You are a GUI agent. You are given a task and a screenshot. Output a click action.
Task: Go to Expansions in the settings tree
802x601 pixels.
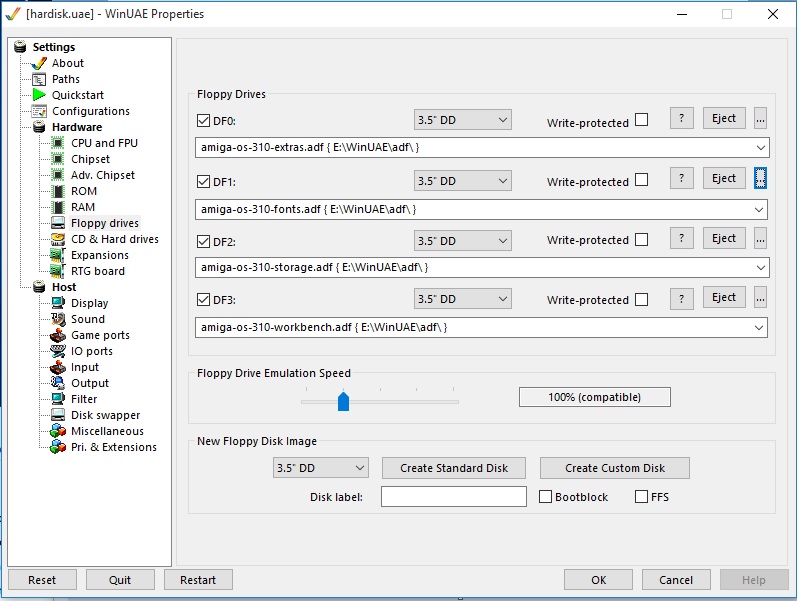tap(100, 255)
